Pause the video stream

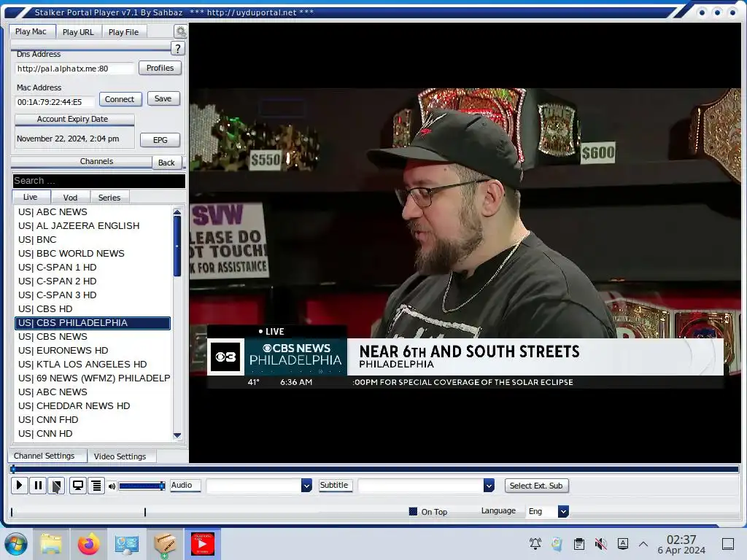[38, 485]
